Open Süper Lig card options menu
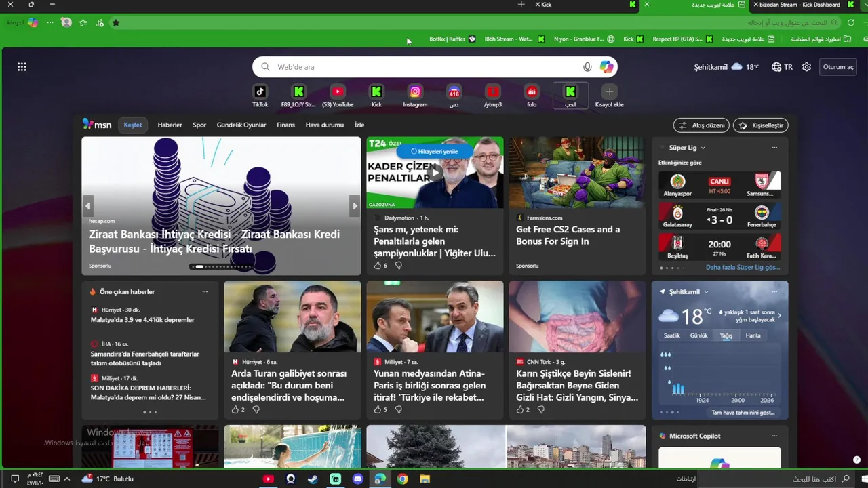The image size is (868, 488). coord(774,148)
